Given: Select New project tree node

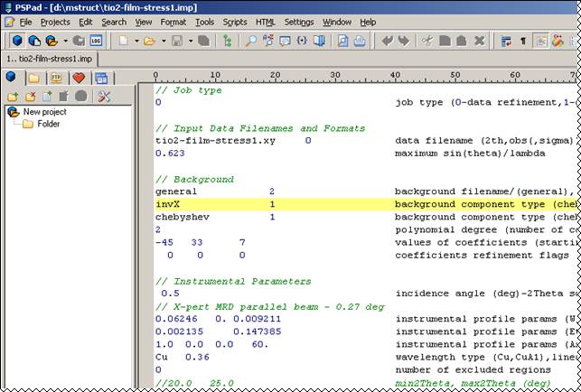Looking at the screenshot, I should tap(45, 111).
